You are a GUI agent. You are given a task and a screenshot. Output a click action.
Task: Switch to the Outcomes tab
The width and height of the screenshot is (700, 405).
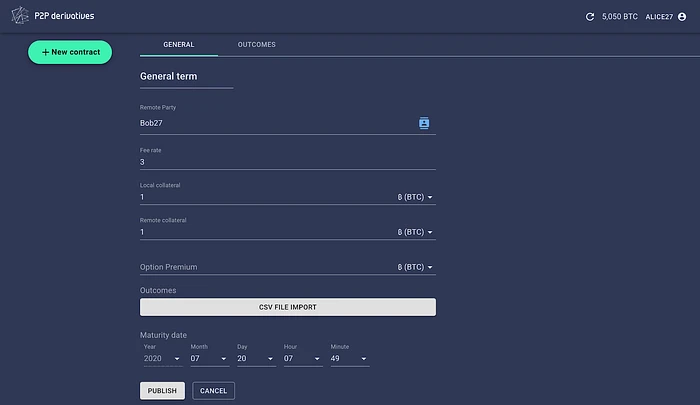(256, 45)
